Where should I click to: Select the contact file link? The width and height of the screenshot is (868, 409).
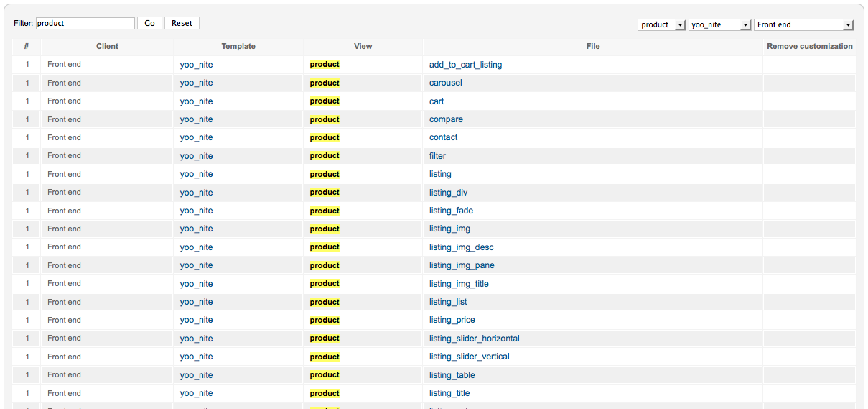443,137
